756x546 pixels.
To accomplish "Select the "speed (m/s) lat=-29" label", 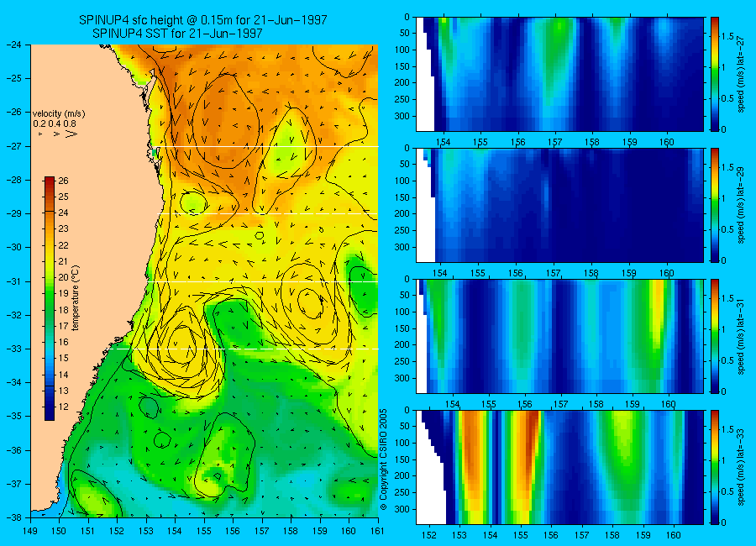I will (x=742, y=205).
